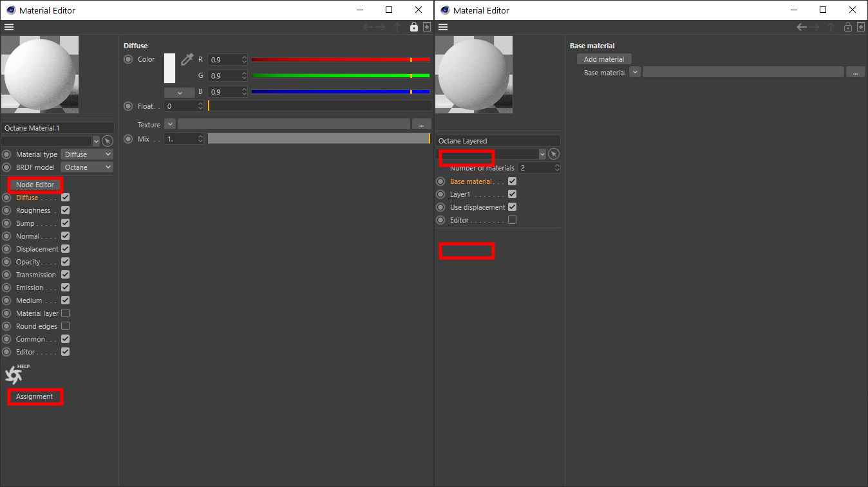The width and height of the screenshot is (868, 487).
Task: Click forward arrow in Octane Material.1 window
Action: pyautogui.click(x=381, y=27)
